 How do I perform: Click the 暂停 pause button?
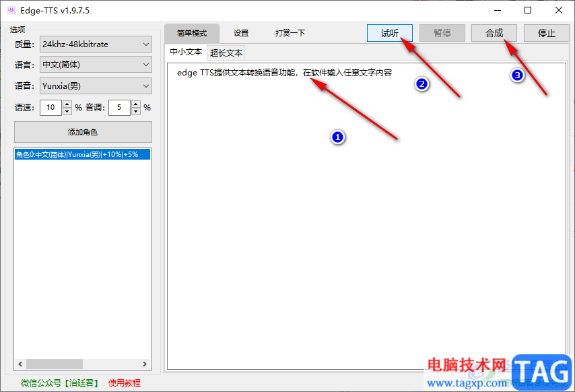tap(442, 34)
